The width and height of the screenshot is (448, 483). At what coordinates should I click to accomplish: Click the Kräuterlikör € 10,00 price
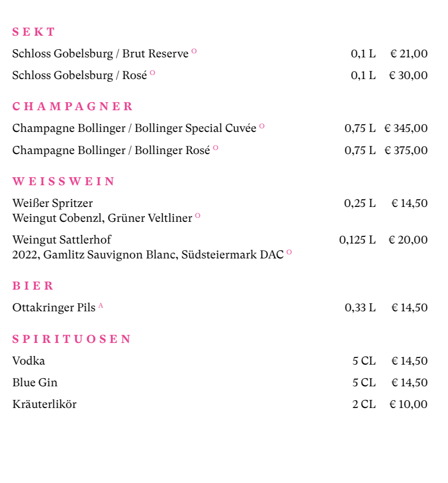pyautogui.click(x=408, y=404)
